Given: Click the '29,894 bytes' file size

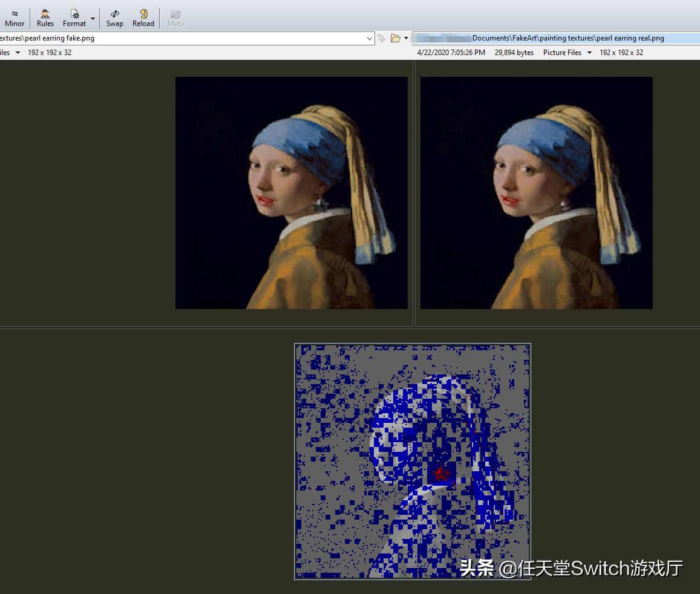Looking at the screenshot, I should click(514, 53).
